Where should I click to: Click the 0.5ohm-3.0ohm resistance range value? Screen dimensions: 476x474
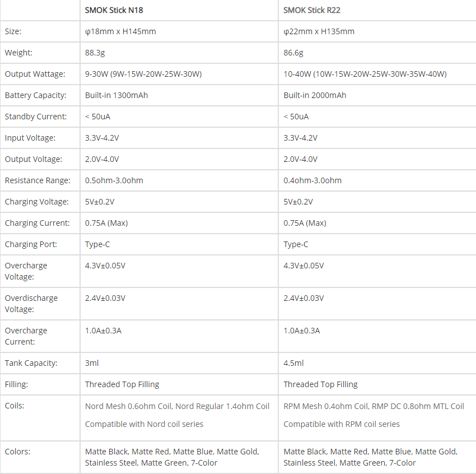pyautogui.click(x=114, y=180)
